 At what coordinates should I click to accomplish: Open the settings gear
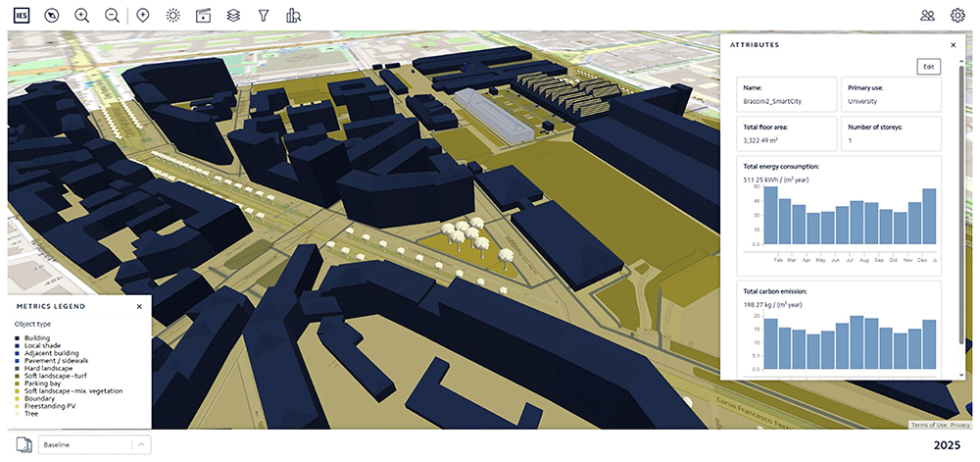pos(957,16)
